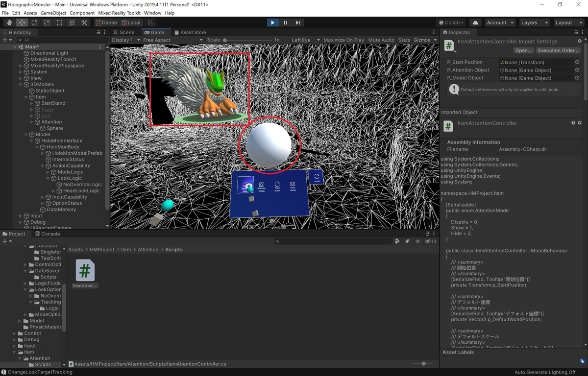Select the Rotate tool

click(34, 23)
